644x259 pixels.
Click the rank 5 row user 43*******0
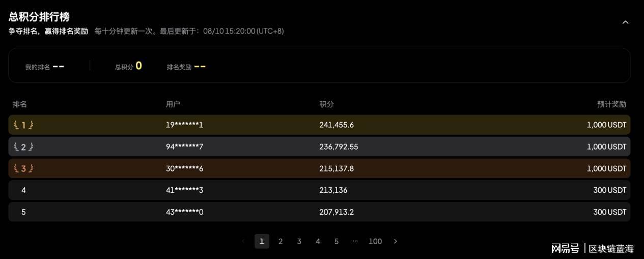(319, 212)
